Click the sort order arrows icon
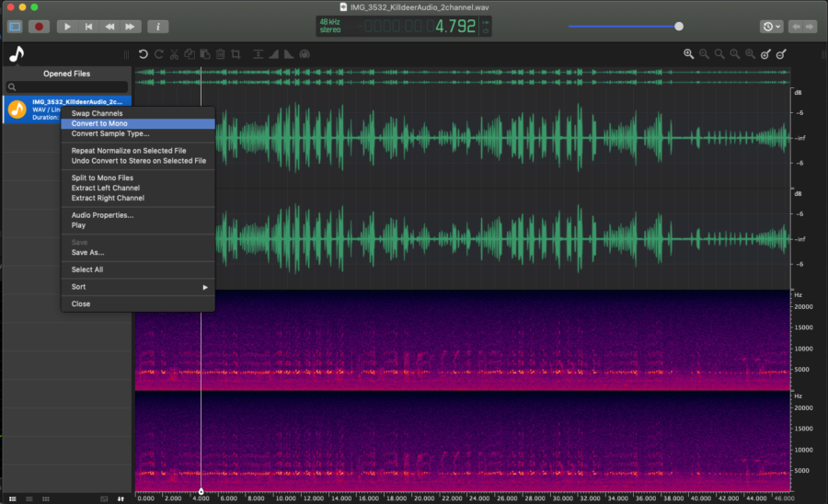This screenshot has height=504, width=828. coord(121,498)
